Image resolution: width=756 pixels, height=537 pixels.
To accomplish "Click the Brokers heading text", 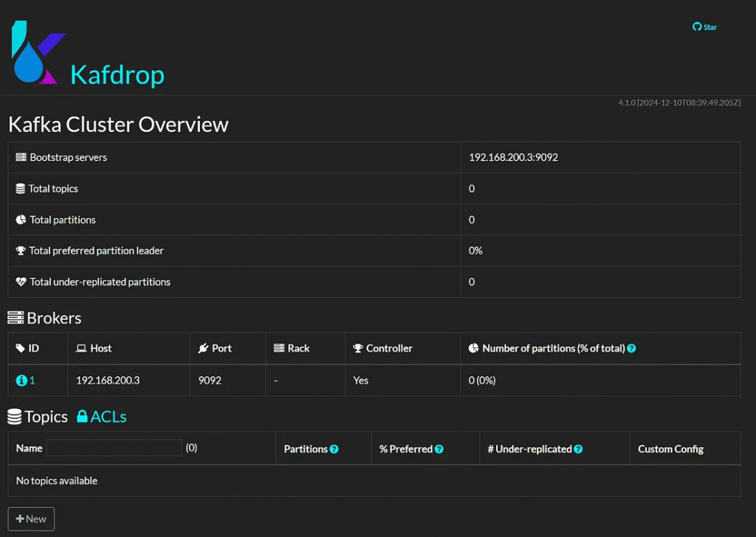I will (x=54, y=318).
